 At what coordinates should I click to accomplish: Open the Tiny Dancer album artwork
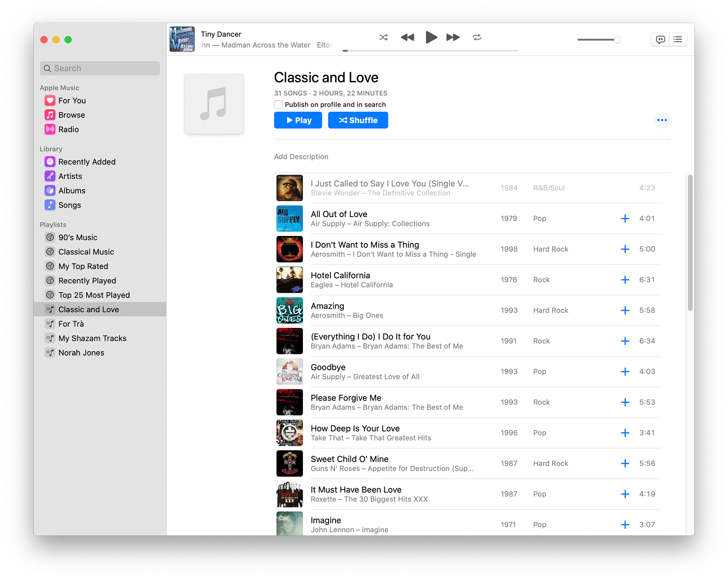click(182, 39)
